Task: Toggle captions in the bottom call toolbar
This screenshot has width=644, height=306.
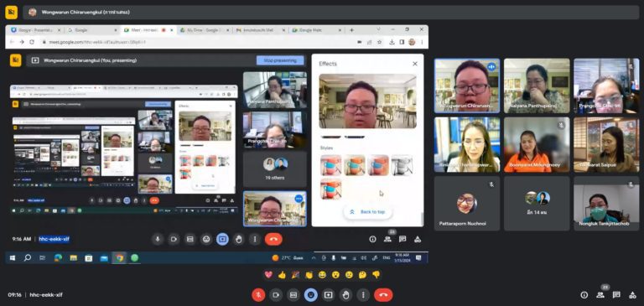Action: click(x=293, y=294)
